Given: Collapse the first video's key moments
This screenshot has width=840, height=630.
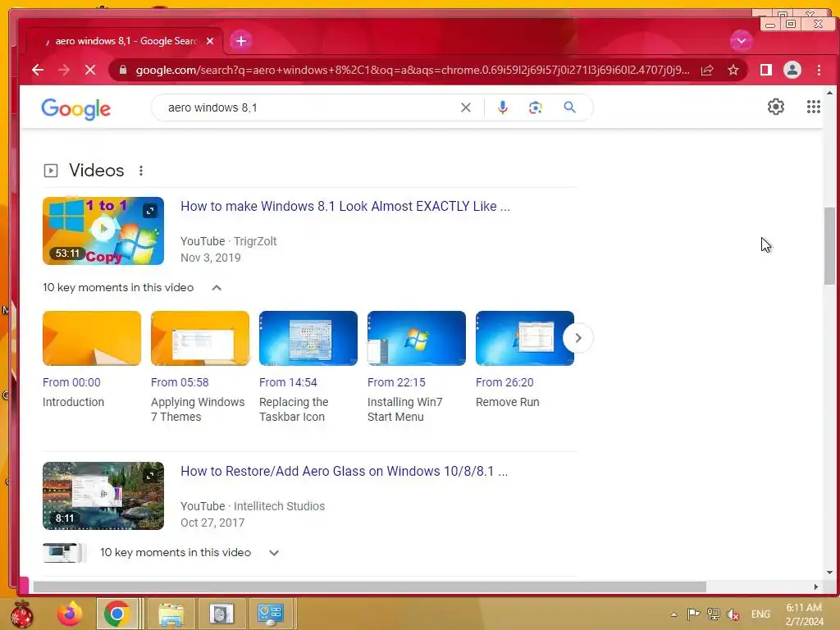Looking at the screenshot, I should [x=217, y=288].
